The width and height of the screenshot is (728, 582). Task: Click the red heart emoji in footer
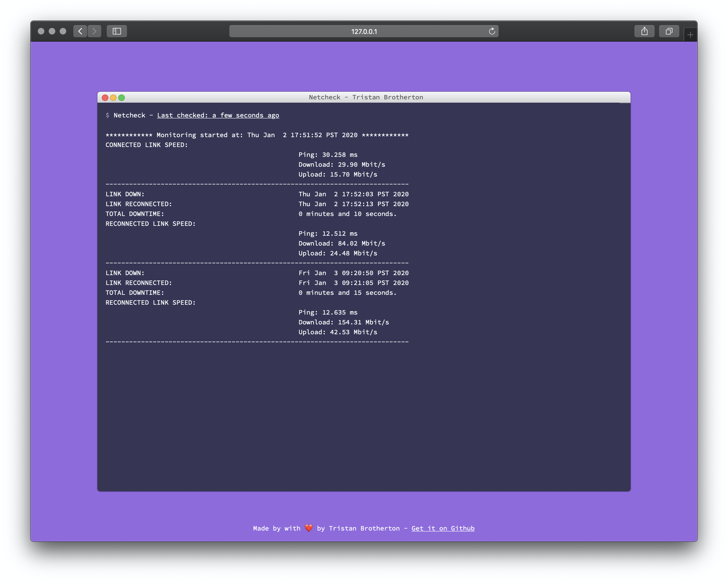pyautogui.click(x=308, y=528)
